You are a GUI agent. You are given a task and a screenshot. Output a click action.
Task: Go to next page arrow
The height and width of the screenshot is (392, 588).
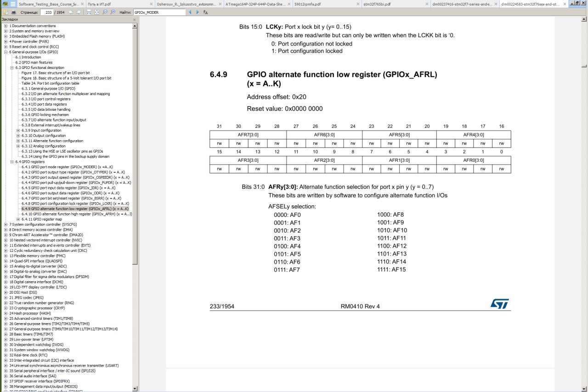tap(78, 12)
